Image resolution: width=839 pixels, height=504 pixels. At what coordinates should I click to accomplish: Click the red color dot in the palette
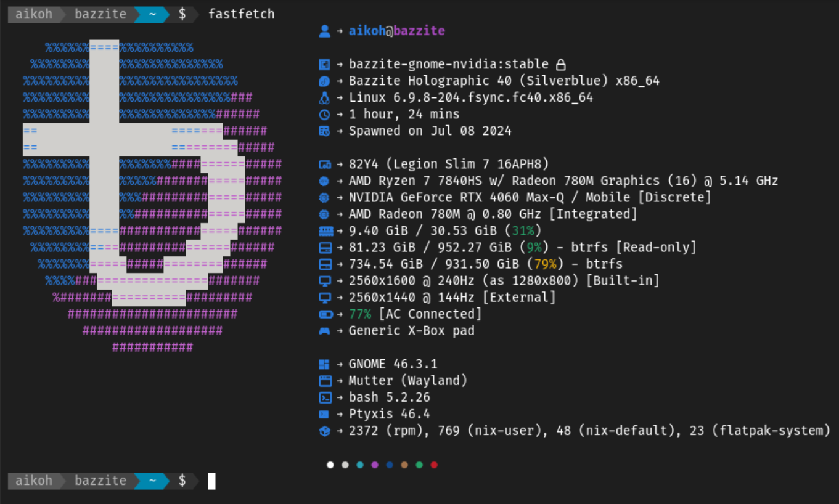[x=434, y=465]
